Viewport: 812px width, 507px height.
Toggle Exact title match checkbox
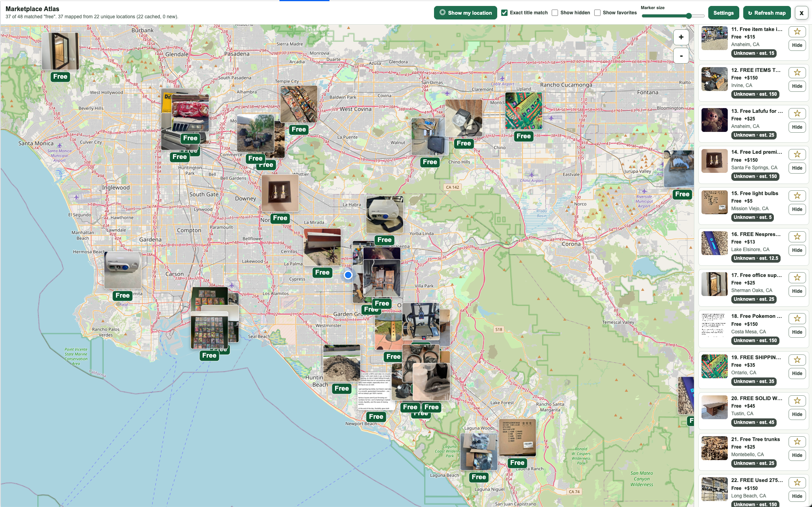(504, 13)
